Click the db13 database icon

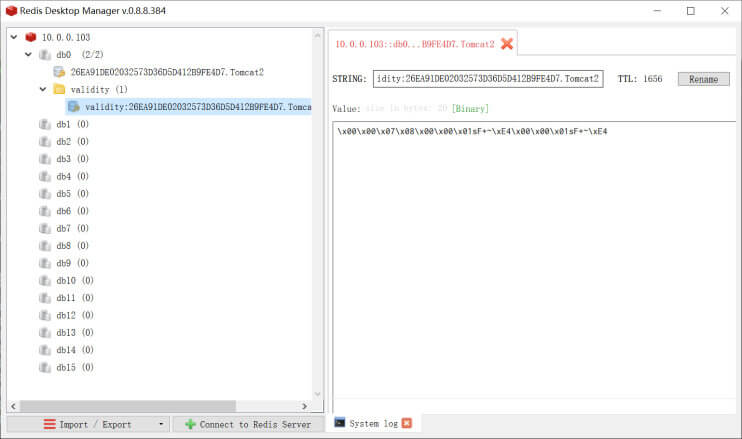45,333
